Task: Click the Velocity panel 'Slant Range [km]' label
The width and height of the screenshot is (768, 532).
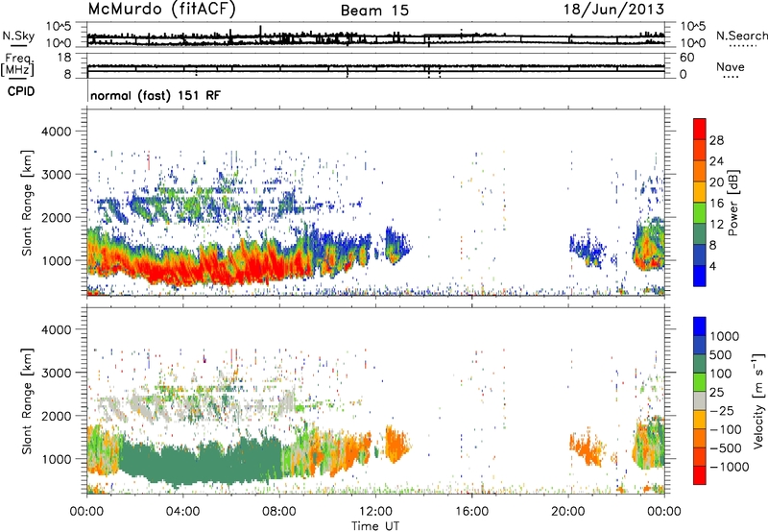Action: coord(27,400)
